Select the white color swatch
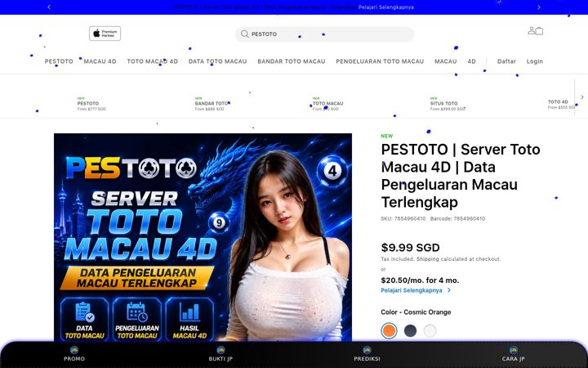The height and width of the screenshot is (368, 588). click(430, 331)
